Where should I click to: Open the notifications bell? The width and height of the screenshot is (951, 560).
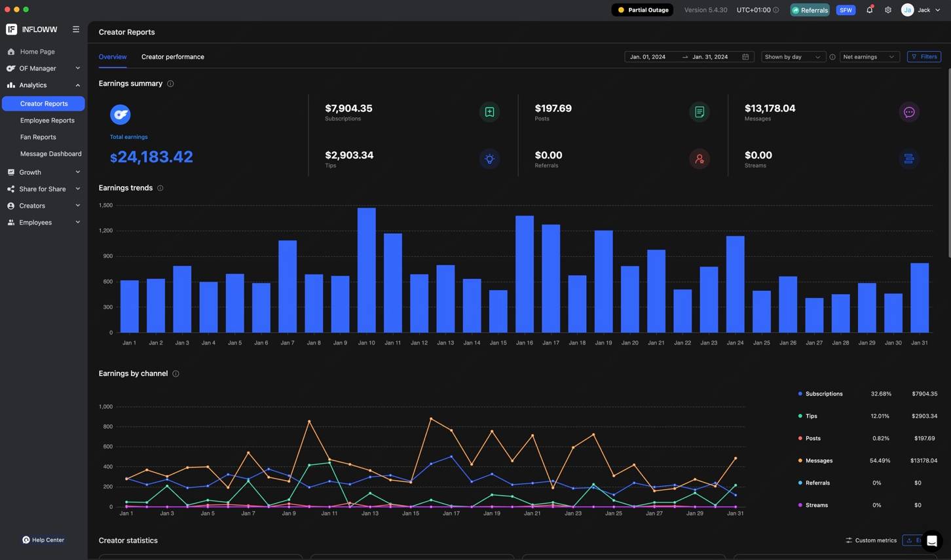(870, 10)
